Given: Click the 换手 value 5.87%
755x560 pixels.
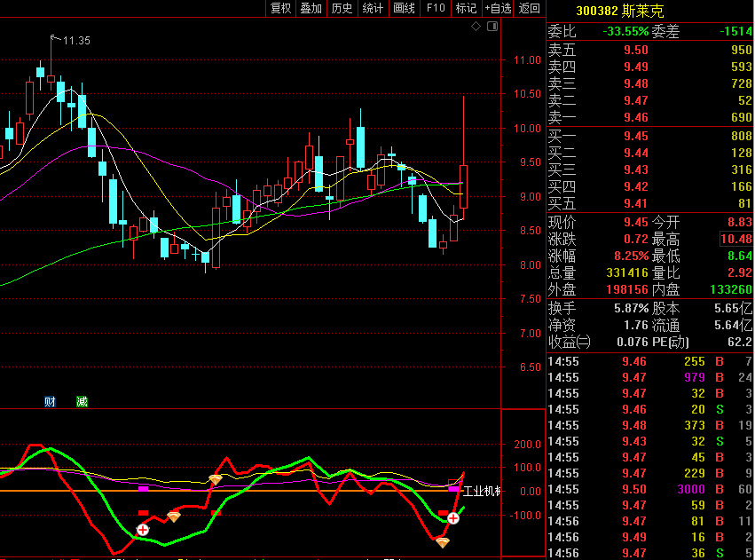Looking at the screenshot, I should click(632, 309).
